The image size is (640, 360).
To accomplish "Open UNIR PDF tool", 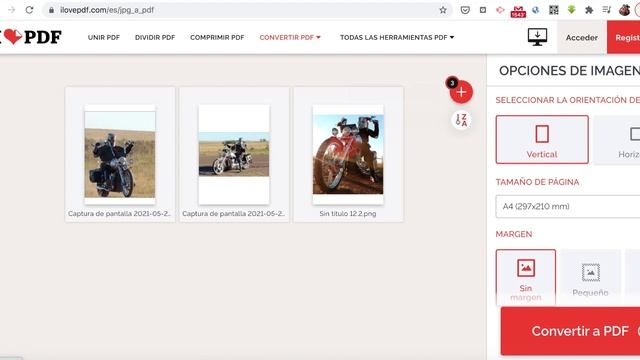I will [104, 37].
